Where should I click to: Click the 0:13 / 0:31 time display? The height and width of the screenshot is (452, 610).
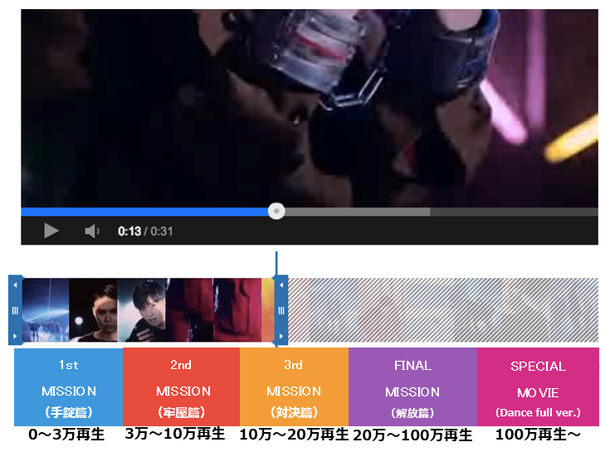pyautogui.click(x=145, y=231)
